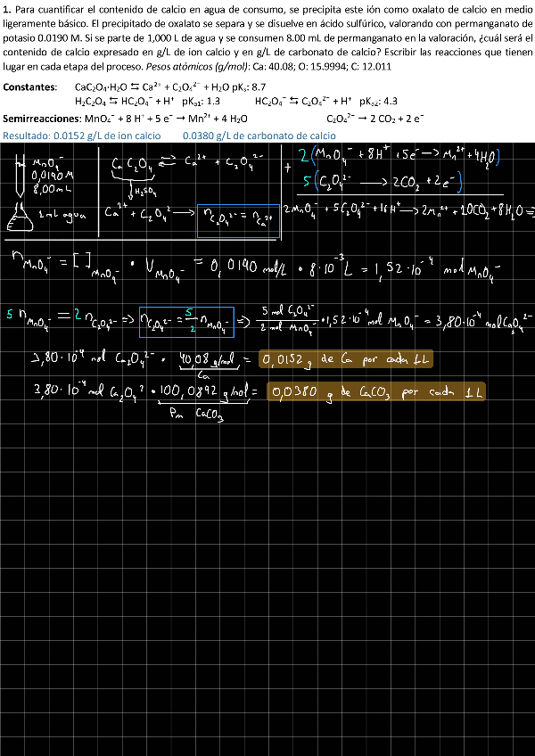535x756 pixels.
Task: Click the blue-boxed 5/2 permanganate mole relation
Action: point(186,322)
